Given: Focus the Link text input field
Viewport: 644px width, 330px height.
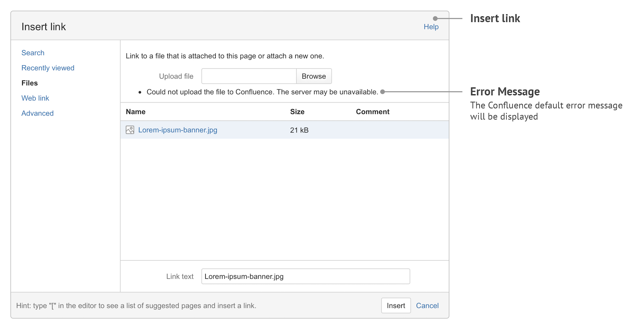Looking at the screenshot, I should click(305, 276).
